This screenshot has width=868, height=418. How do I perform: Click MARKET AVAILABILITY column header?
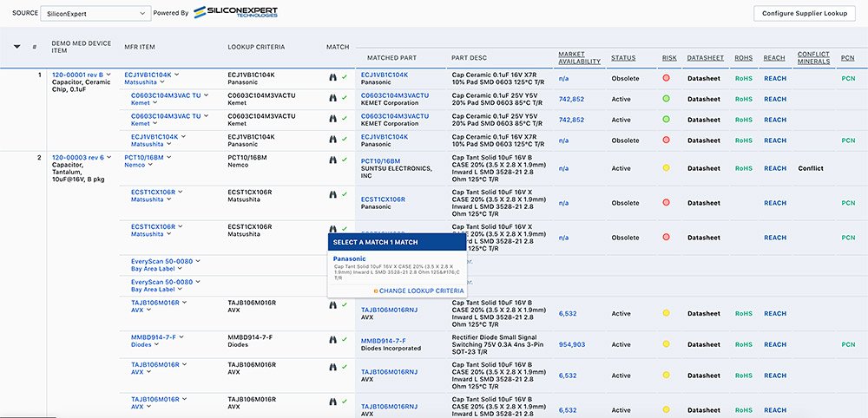click(x=579, y=58)
